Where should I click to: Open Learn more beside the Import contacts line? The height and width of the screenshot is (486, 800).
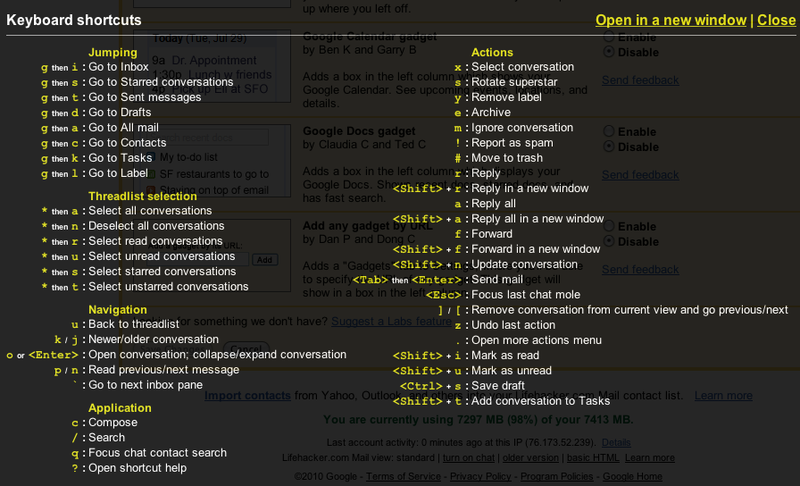pyautogui.click(x=723, y=395)
